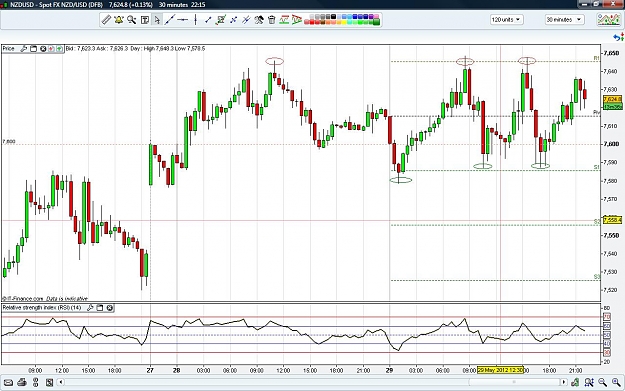The image size is (625, 391).
Task: Select the support resistance lines tool
Action: click(284, 20)
